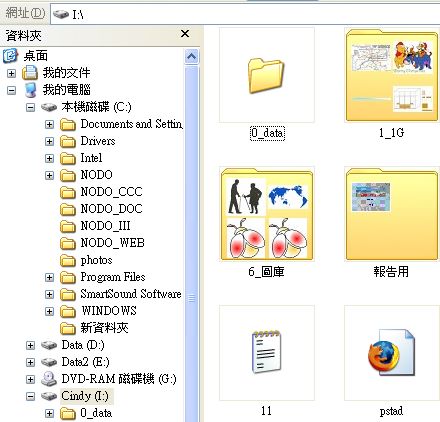Expand the Program Files folder node
440x422 pixels.
tap(49, 277)
